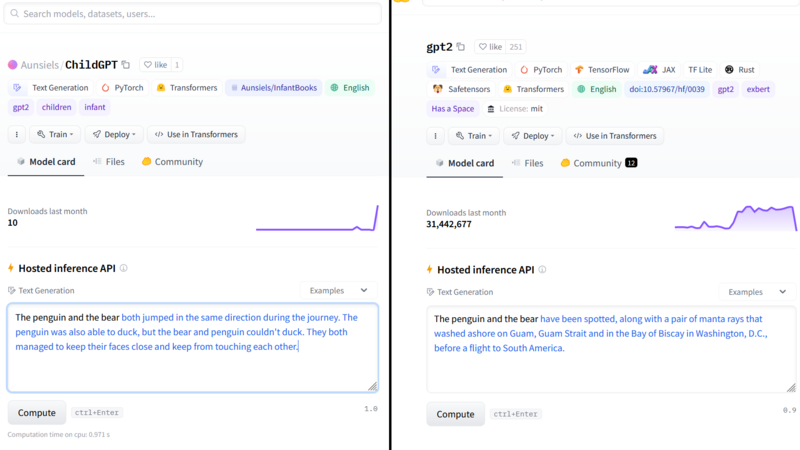The width and height of the screenshot is (800, 450).
Task: Switch to ChildGPT Files tab
Action: pos(109,162)
